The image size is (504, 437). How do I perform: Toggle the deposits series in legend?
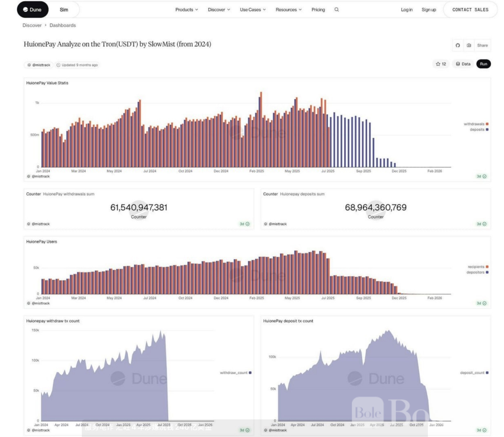479,130
